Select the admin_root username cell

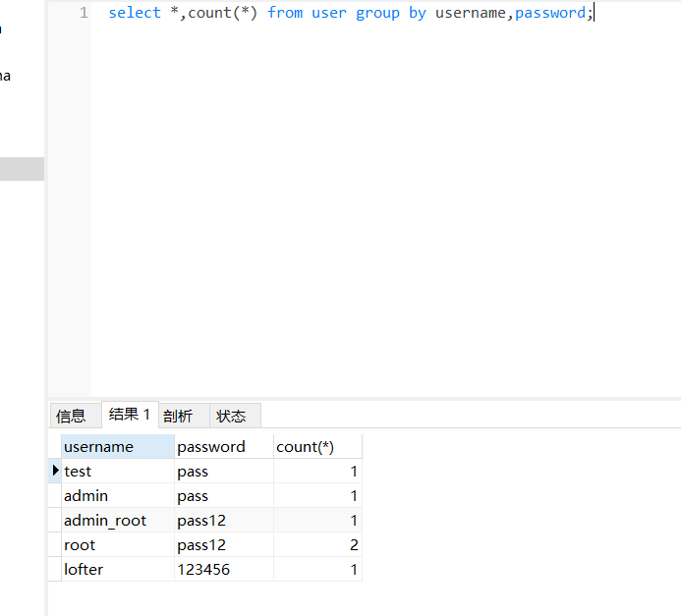click(x=118, y=520)
